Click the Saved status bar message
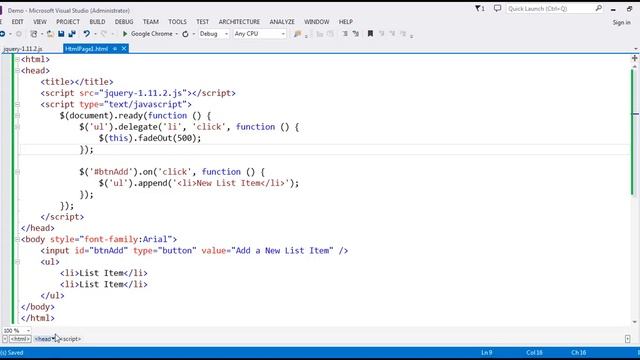The width and height of the screenshot is (640, 360). (12, 353)
